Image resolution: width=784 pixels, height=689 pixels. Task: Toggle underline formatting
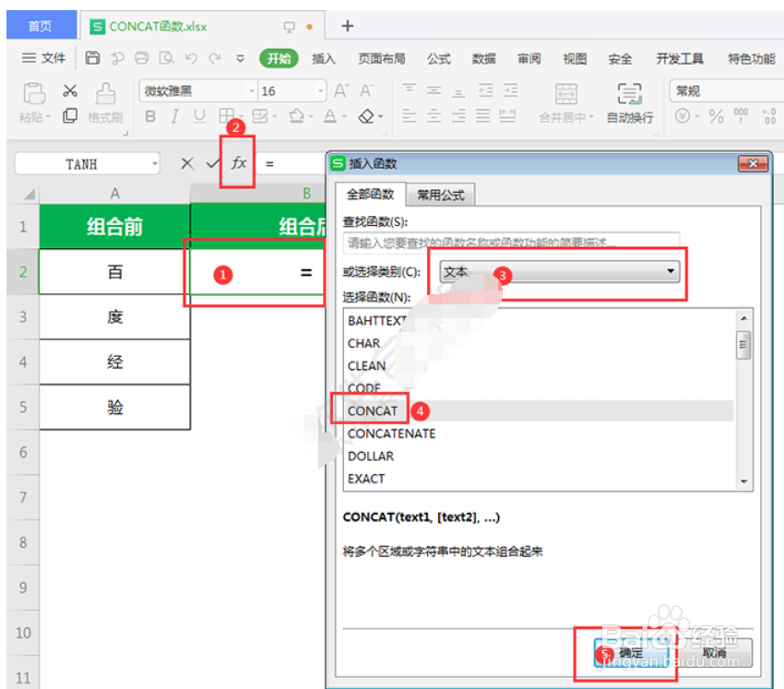point(200,115)
